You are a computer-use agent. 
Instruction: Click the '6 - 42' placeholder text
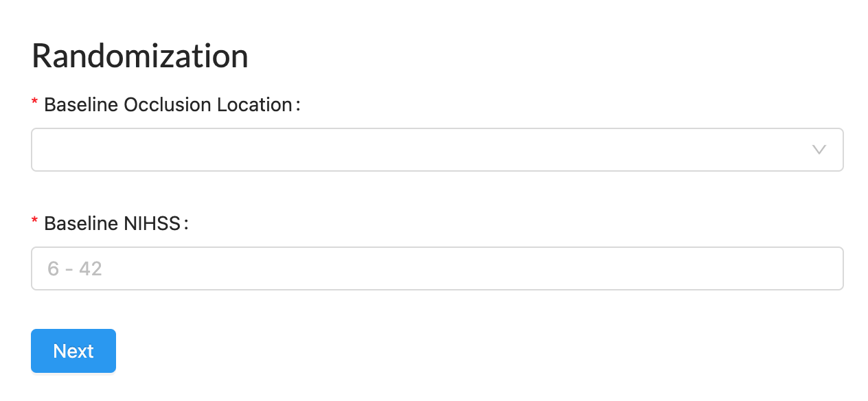tap(75, 268)
